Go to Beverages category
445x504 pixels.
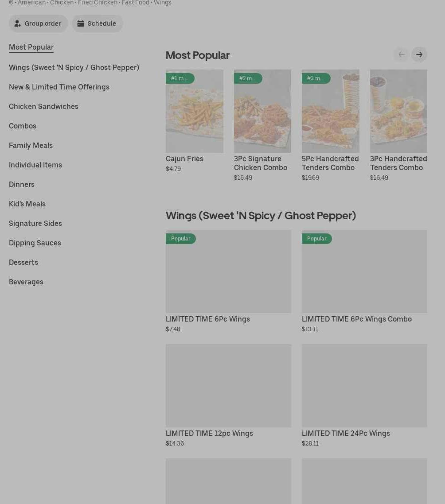coord(26,282)
